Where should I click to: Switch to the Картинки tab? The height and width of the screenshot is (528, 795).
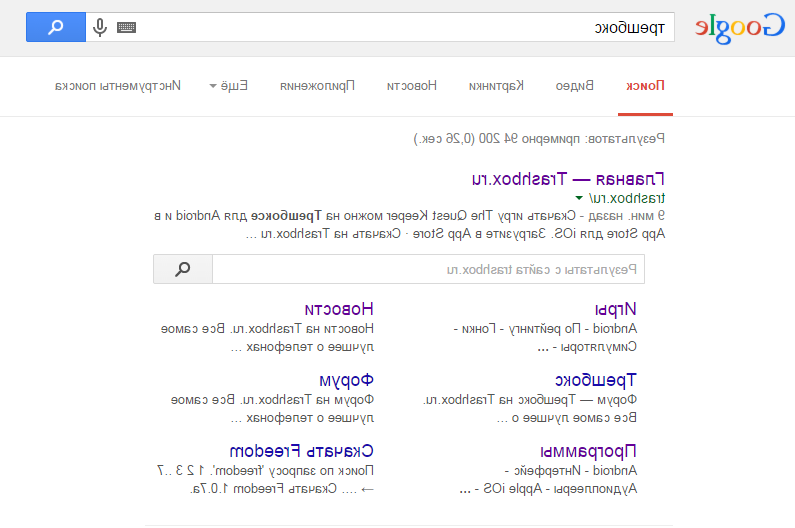496,86
